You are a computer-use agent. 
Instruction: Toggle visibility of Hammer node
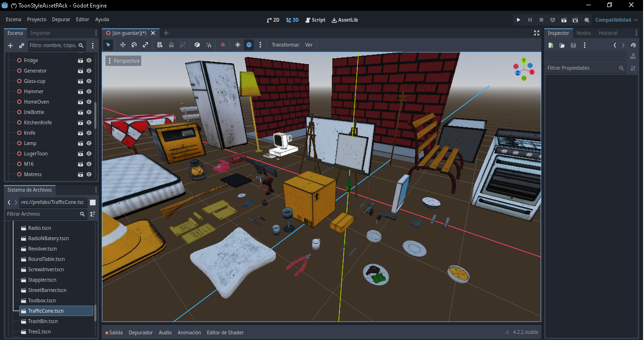(x=89, y=91)
